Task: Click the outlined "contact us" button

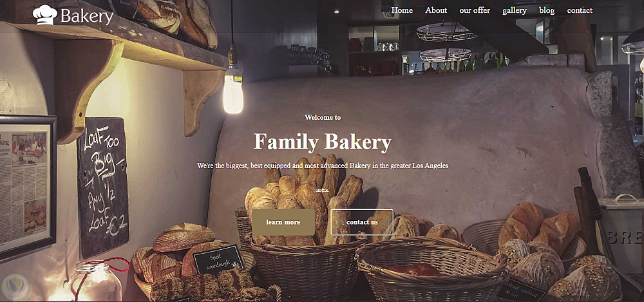Action: [362, 222]
